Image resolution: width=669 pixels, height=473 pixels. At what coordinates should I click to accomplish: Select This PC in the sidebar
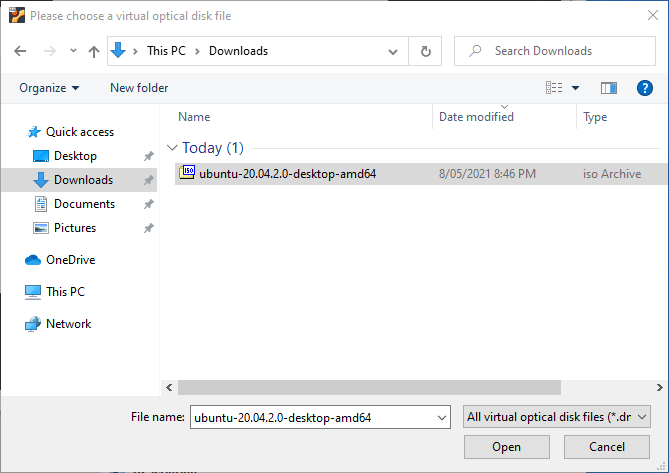[65, 292]
